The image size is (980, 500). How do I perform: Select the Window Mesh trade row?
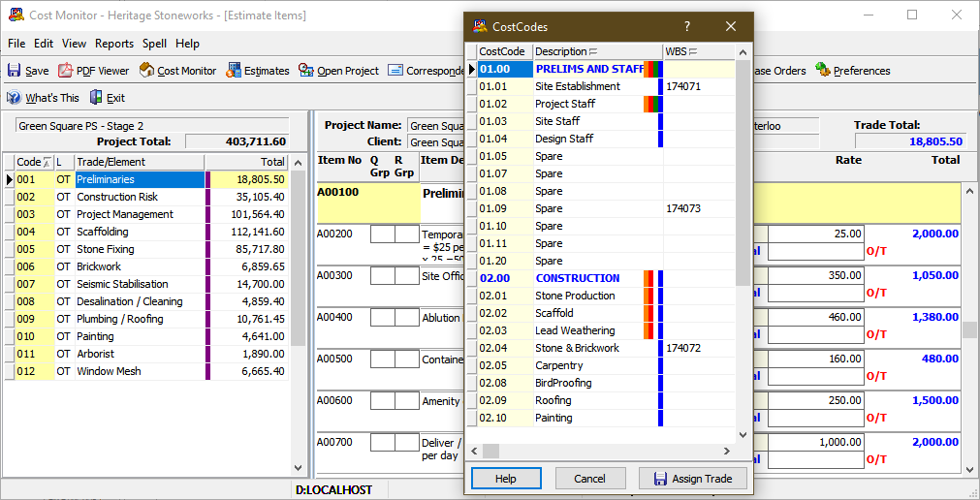tap(146, 371)
